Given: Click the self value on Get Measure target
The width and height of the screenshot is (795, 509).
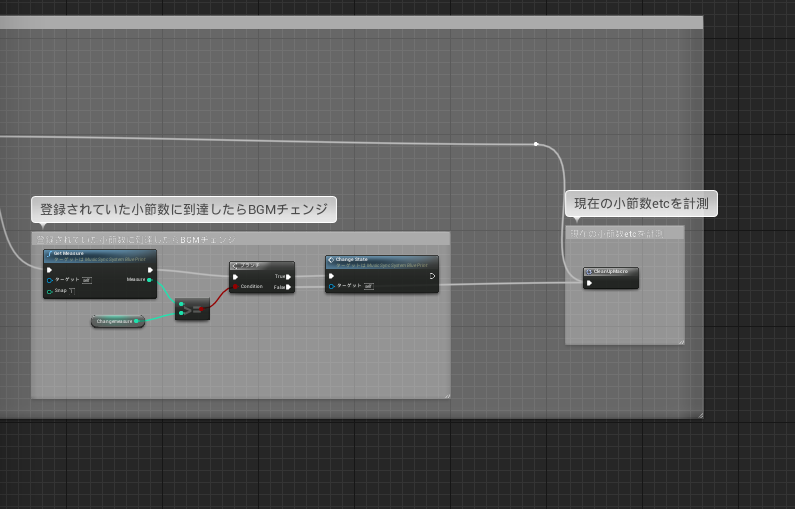Looking at the screenshot, I should [87, 280].
